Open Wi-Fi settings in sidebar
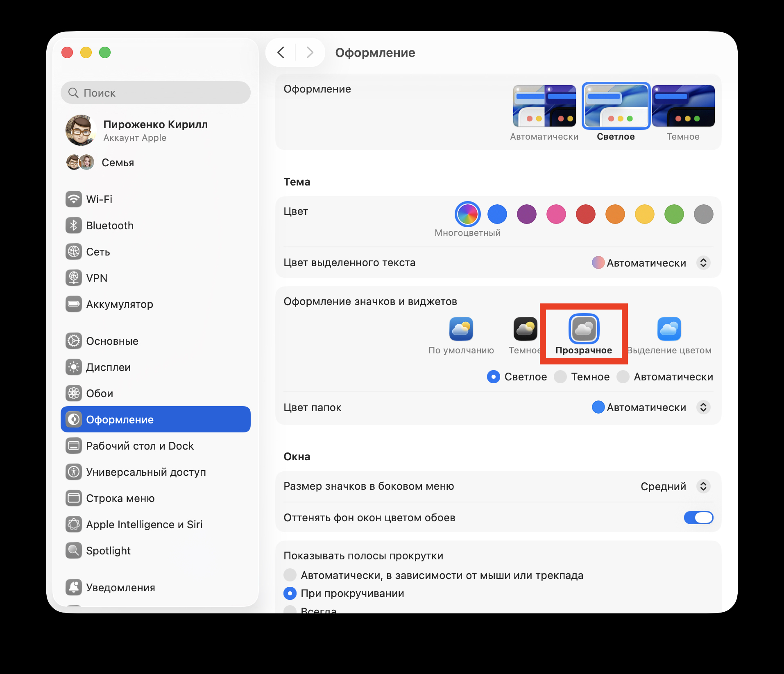 click(99, 199)
